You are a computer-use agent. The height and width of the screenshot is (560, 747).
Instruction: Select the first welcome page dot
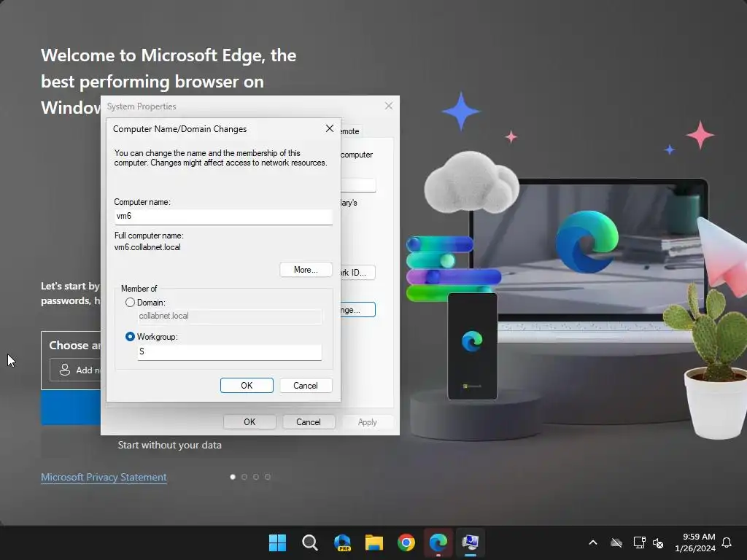(x=233, y=477)
